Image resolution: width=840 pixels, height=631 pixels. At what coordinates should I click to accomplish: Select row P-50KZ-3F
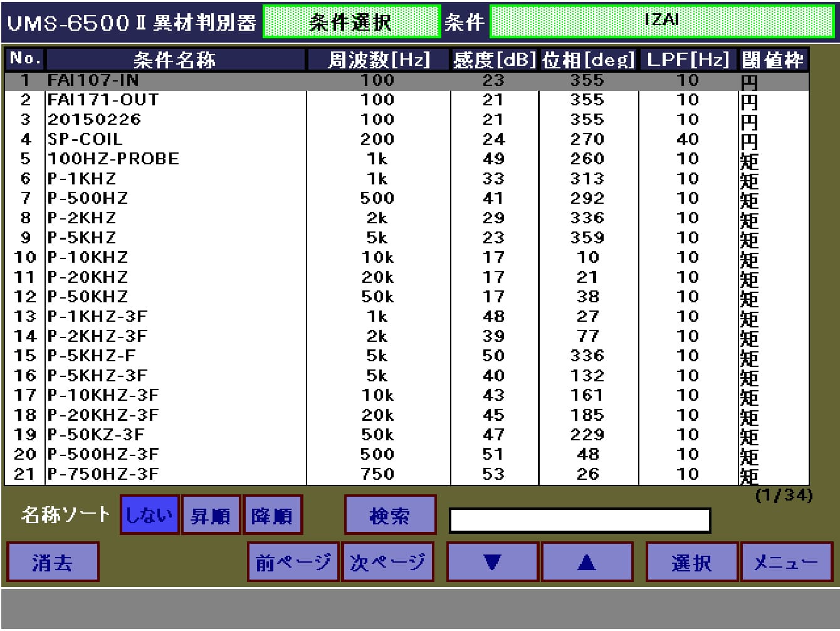(406, 435)
